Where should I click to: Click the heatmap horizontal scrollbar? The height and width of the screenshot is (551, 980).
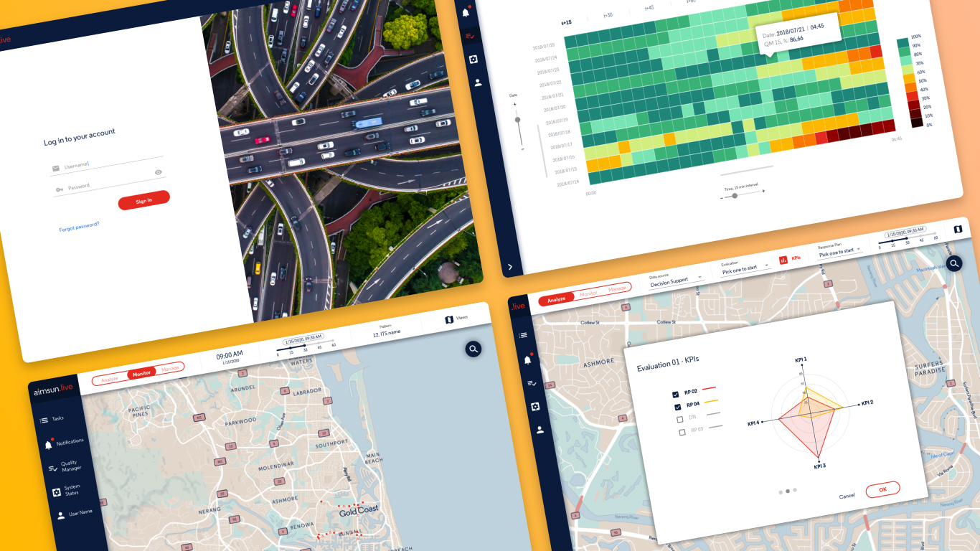point(747,170)
